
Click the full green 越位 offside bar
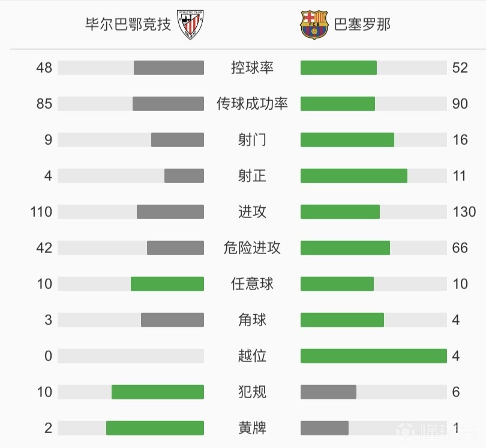coord(373,356)
